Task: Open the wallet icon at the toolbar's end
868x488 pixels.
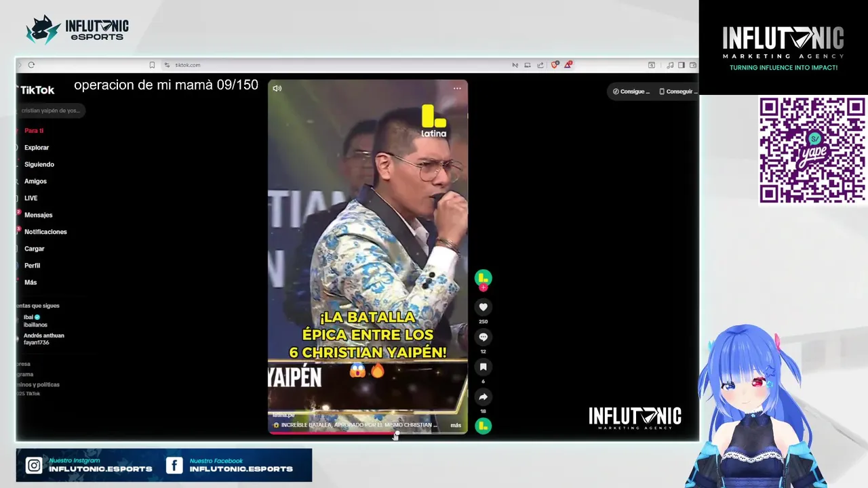Action: point(693,65)
